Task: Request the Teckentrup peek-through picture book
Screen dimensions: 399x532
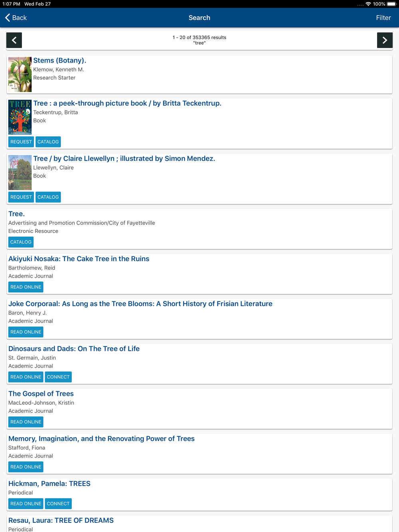Action: tap(21, 142)
